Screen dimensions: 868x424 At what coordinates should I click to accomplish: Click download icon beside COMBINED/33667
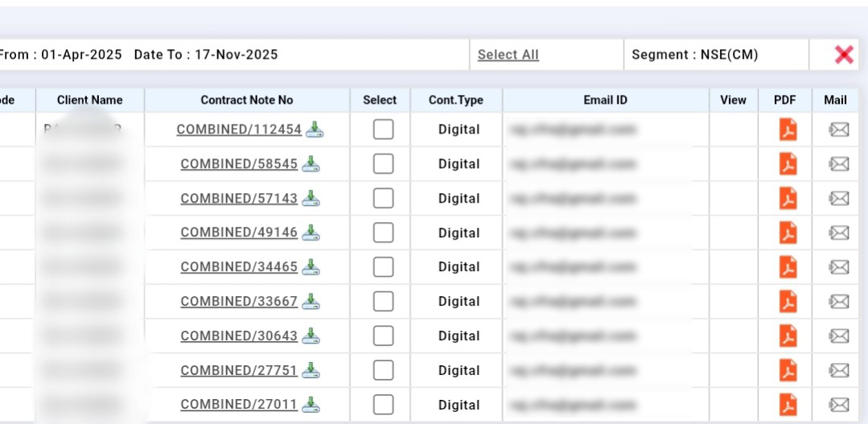[x=311, y=301]
